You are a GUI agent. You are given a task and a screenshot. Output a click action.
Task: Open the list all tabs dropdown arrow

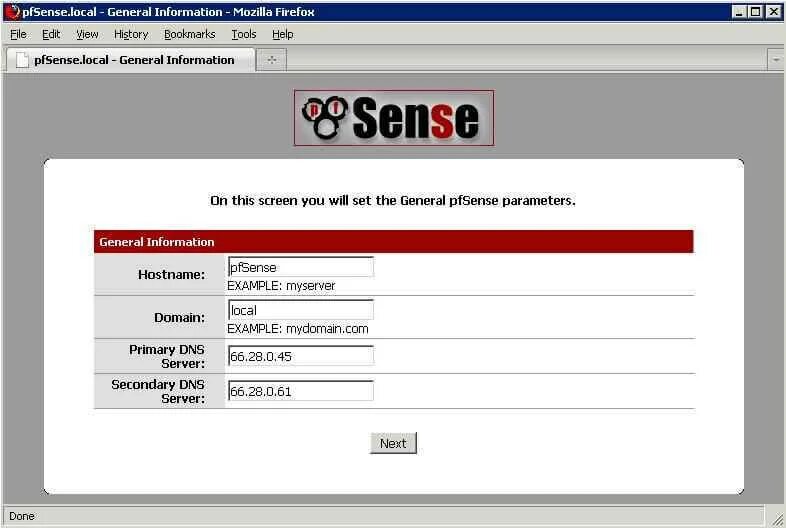click(775, 60)
